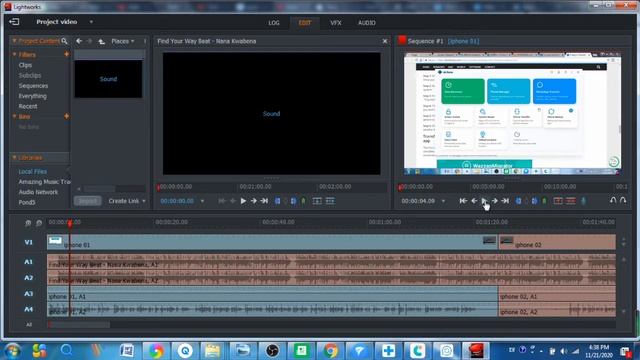Select Everything filter

33,96
